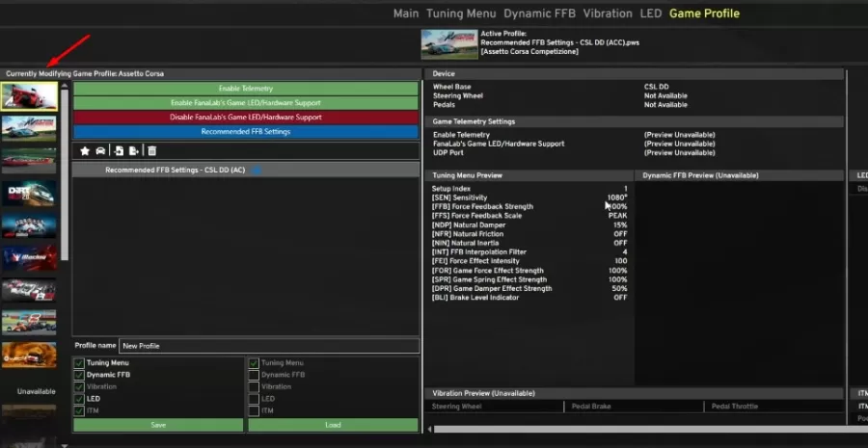The height and width of the screenshot is (448, 868).
Task: Click the Enable Telemetry button
Action: (x=246, y=89)
